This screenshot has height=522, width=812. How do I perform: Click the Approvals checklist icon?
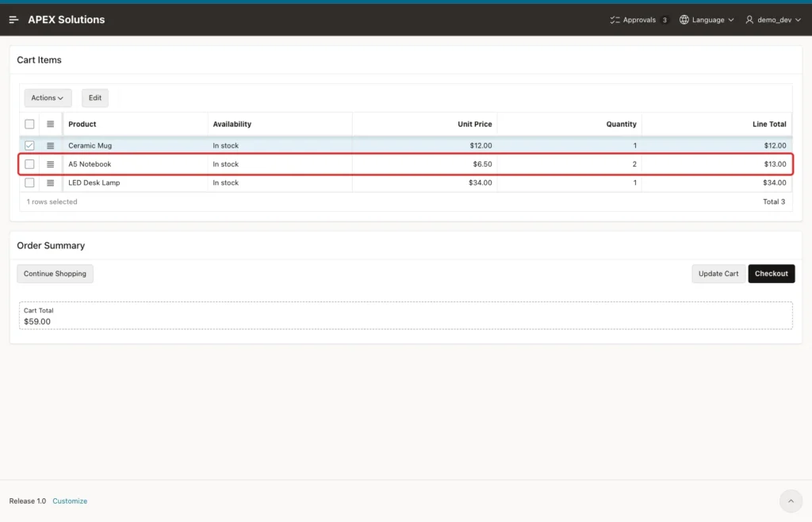click(615, 20)
